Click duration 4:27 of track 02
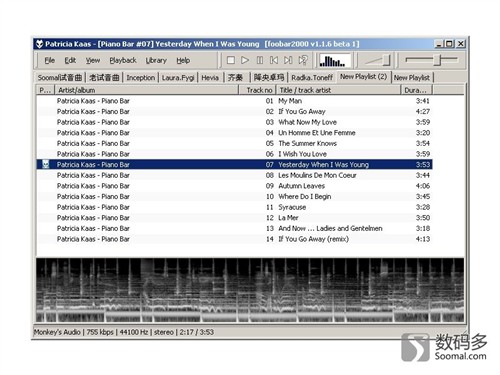Viewport: 500px width, 375px height. (x=423, y=111)
